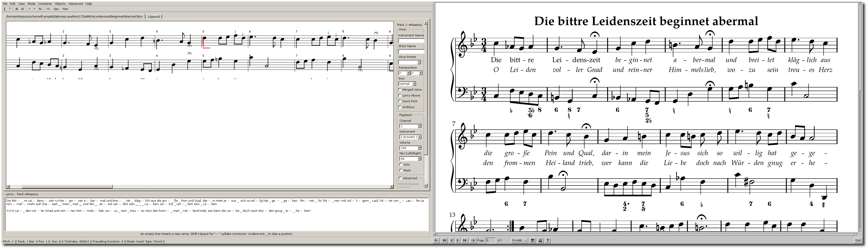The height and width of the screenshot is (249, 868).
Task: Click the binoculars find icon
Action: 533,240
